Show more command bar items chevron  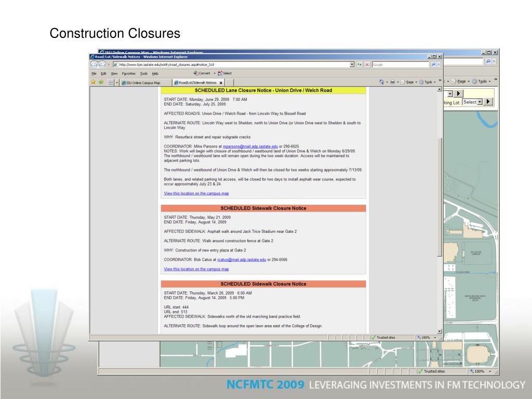pyautogui.click(x=440, y=81)
